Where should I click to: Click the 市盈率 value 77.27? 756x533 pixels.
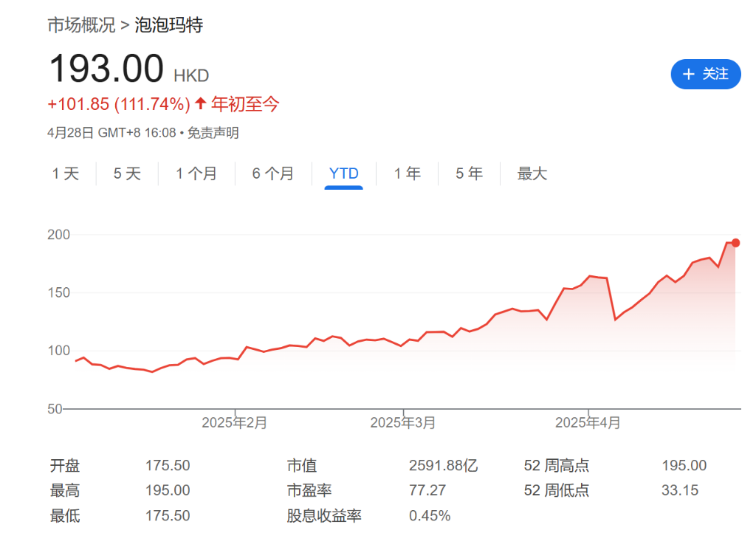click(x=427, y=491)
